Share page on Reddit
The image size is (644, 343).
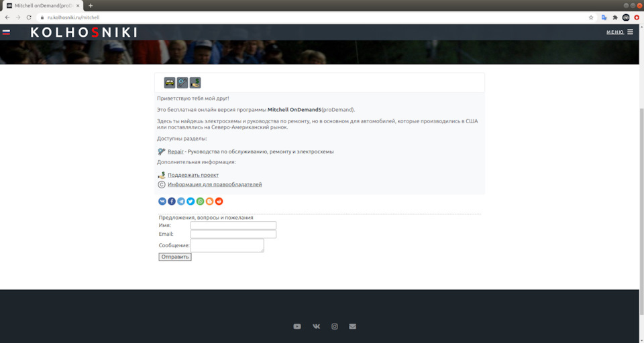point(219,201)
